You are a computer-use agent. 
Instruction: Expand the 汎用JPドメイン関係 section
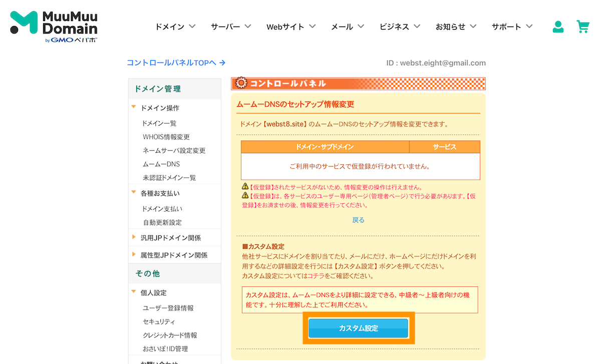(x=134, y=237)
